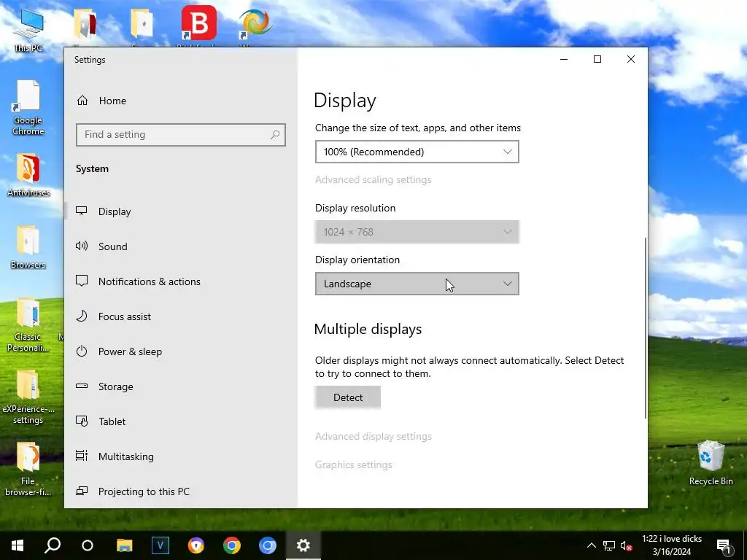The image size is (747, 560).
Task: Click the Power & sleep icon
Action: pyautogui.click(x=82, y=351)
